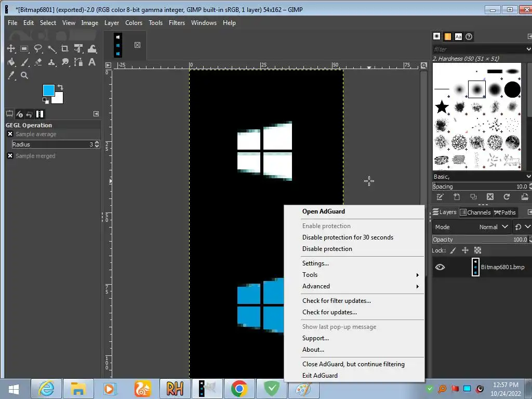Reset colors to default black and white
Screen dimensions: 532x399
click(46, 100)
